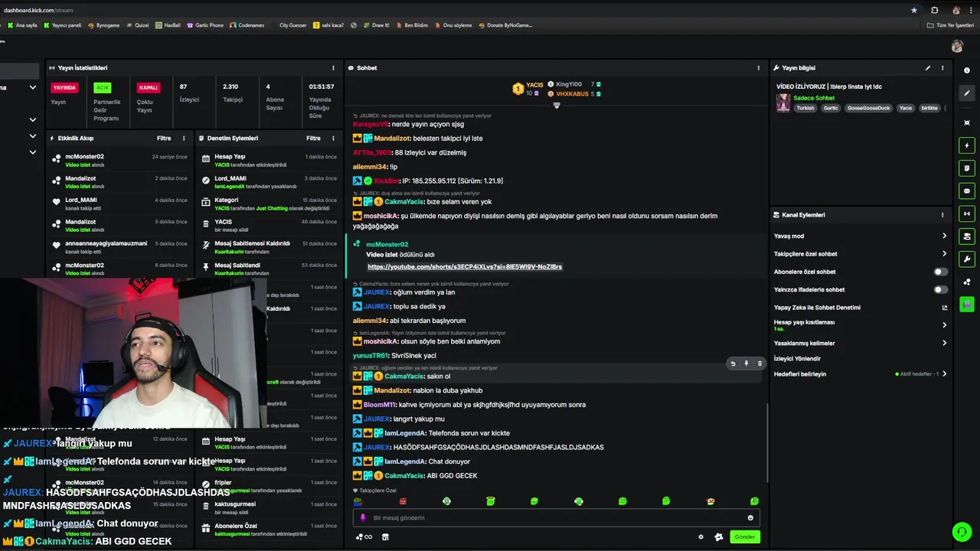This screenshot has height=551, width=980.
Task: Open chat settings gear icon
Action: (x=701, y=537)
